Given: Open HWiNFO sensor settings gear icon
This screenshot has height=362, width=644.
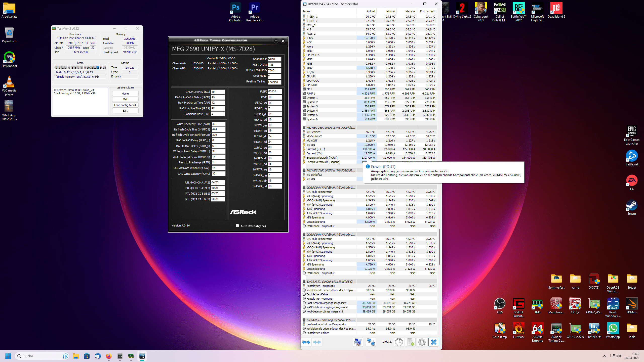Looking at the screenshot, I should [x=422, y=342].
